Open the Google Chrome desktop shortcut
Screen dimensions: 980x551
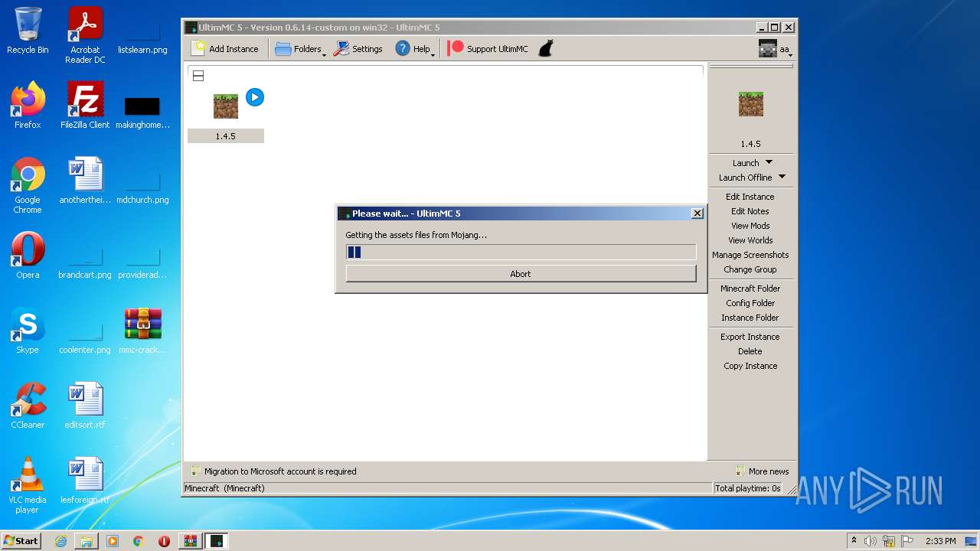coord(28,185)
